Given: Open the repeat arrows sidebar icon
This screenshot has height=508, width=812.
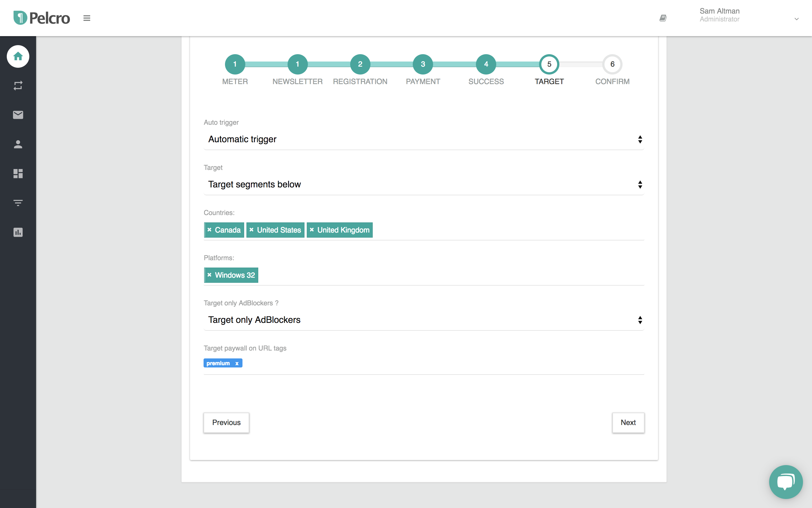Looking at the screenshot, I should pyautogui.click(x=18, y=85).
